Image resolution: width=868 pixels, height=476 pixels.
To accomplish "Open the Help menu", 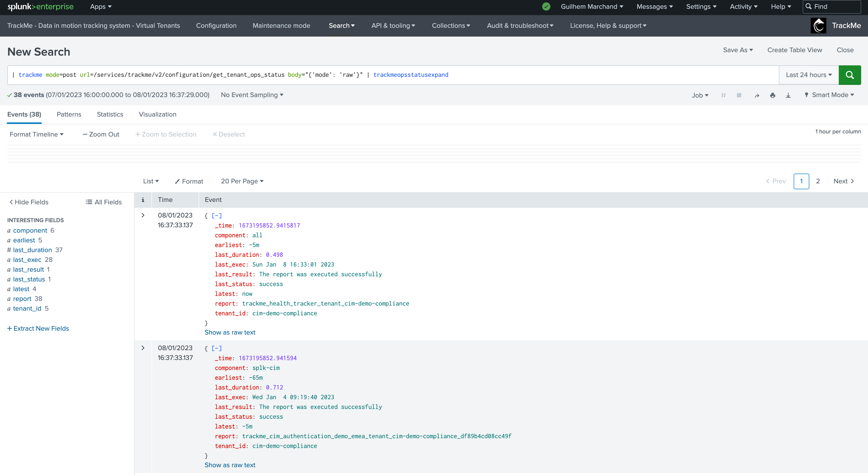I will point(781,7).
